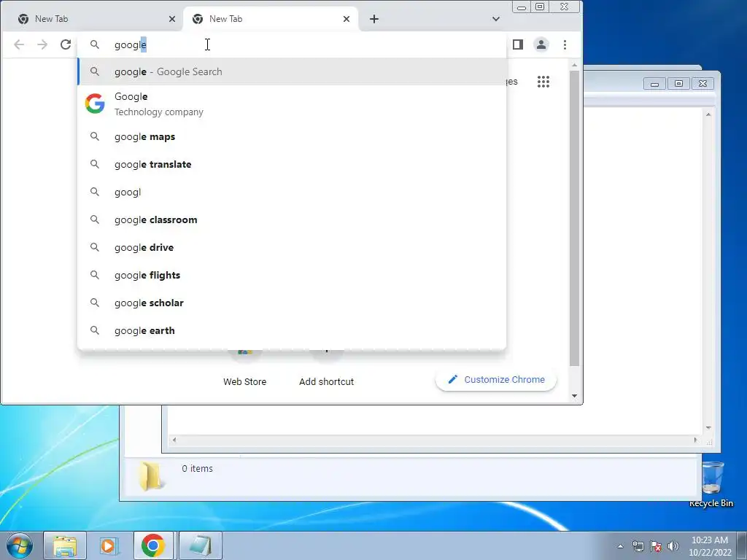Choose the google translate suggestion
Screen dimensions: 747x560
[292, 165]
